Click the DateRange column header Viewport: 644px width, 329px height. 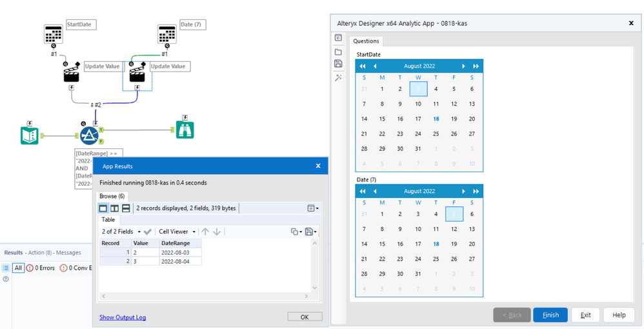coord(180,243)
